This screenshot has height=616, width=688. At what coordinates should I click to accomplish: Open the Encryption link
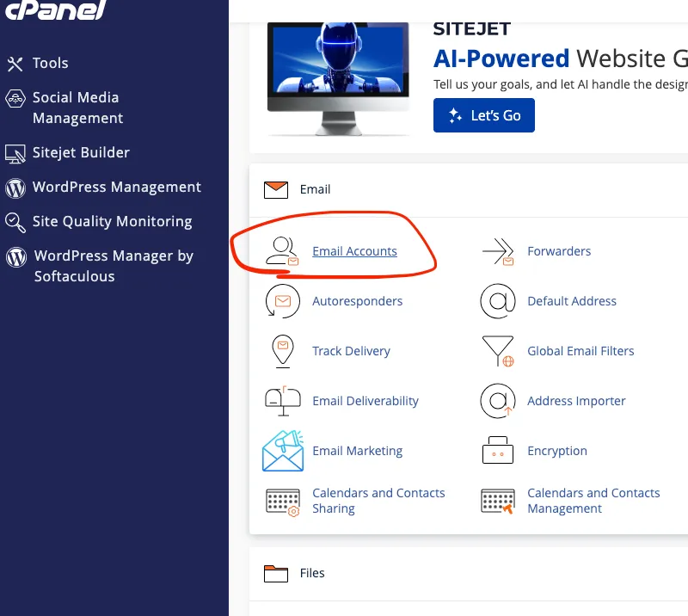(x=556, y=451)
